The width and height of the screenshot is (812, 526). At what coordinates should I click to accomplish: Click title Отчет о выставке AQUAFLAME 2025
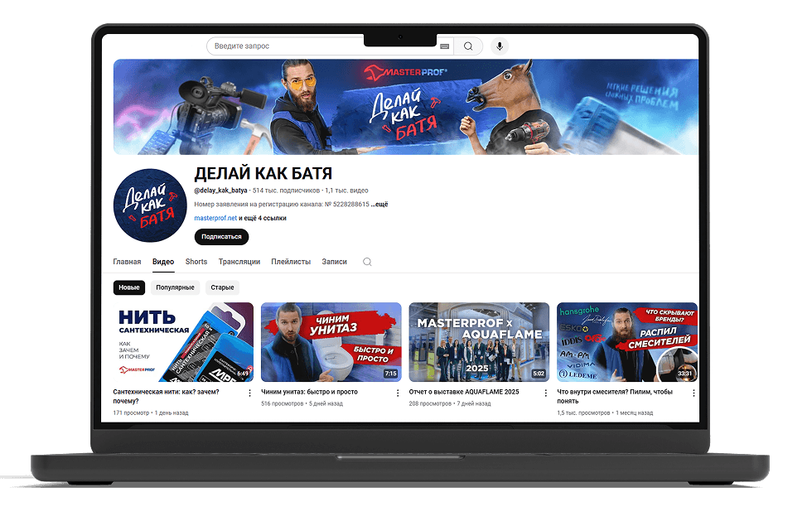(464, 392)
